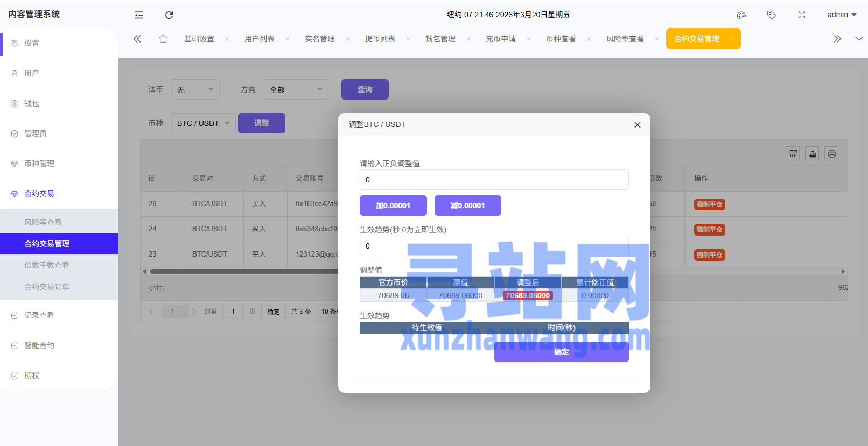Open the column filter grid icon
The width and height of the screenshot is (868, 446).
(x=793, y=154)
